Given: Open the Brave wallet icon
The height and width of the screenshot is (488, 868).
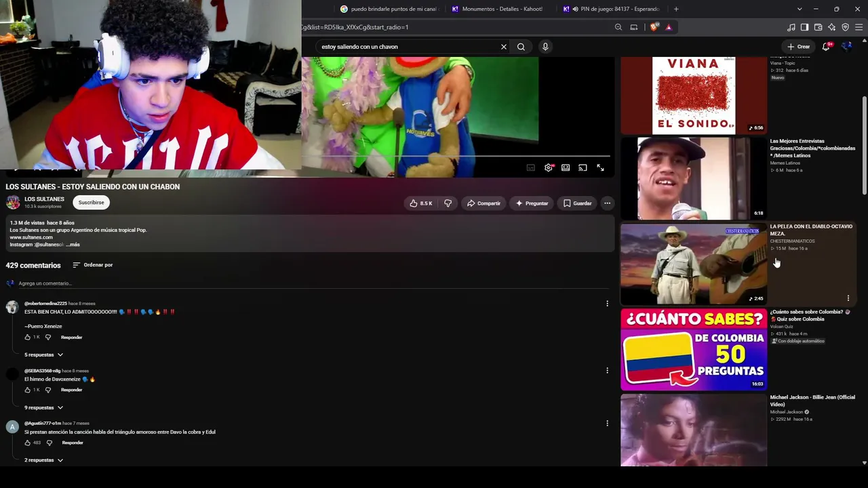Looking at the screenshot, I should coord(818,27).
